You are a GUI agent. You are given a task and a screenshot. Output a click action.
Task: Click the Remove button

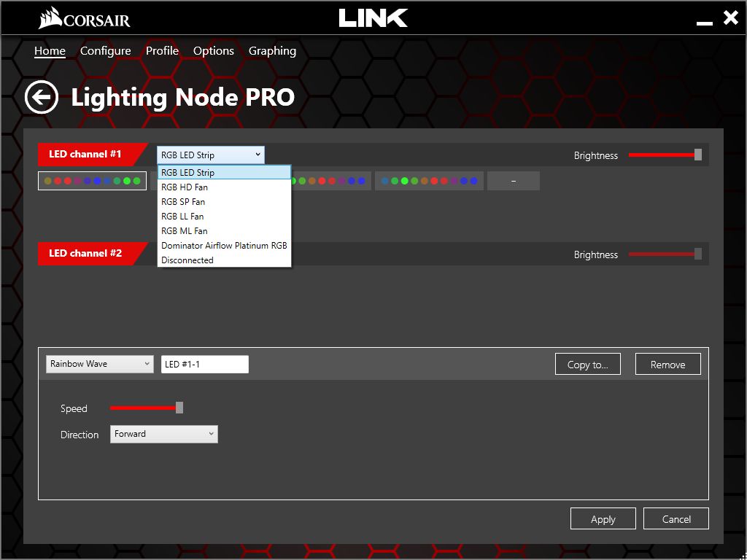(x=668, y=365)
